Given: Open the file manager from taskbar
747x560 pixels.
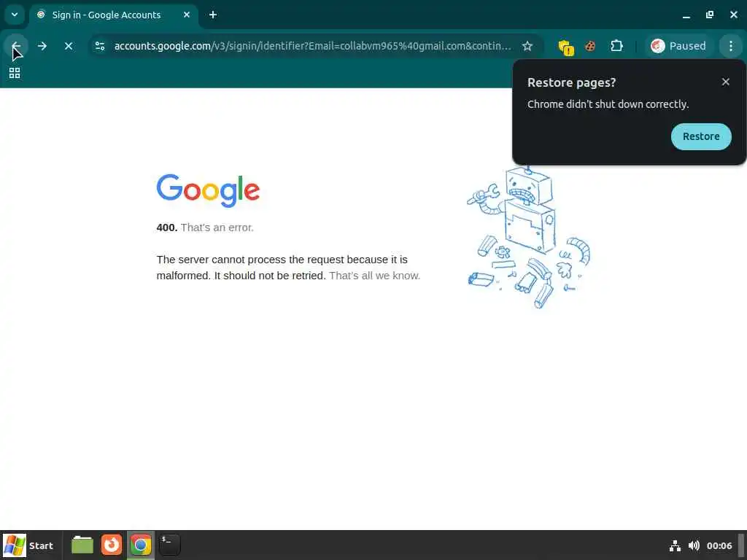Looking at the screenshot, I should [82, 545].
